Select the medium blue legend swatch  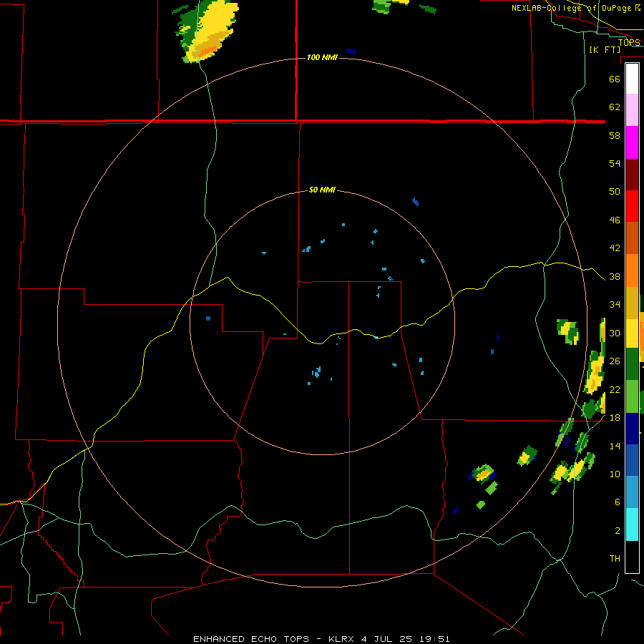coord(632,460)
